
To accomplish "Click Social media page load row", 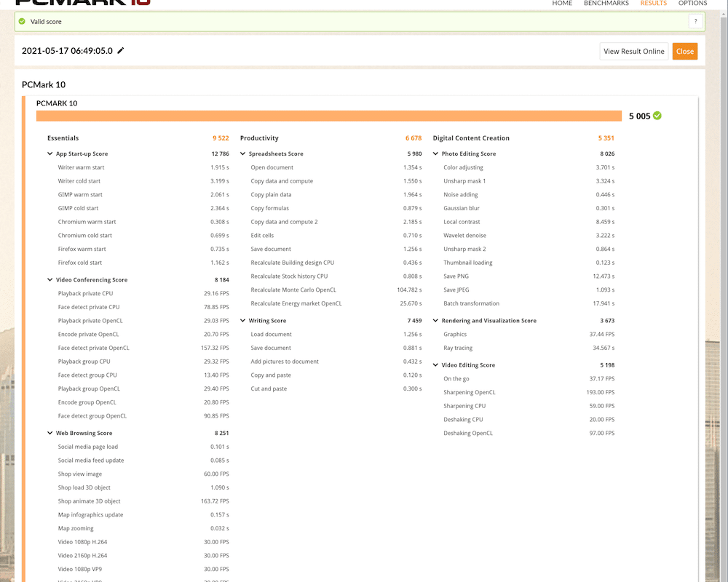I will coord(143,447).
